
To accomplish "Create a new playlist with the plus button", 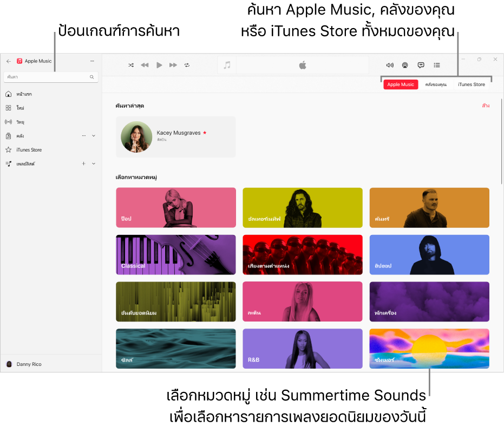I will coord(83,163).
